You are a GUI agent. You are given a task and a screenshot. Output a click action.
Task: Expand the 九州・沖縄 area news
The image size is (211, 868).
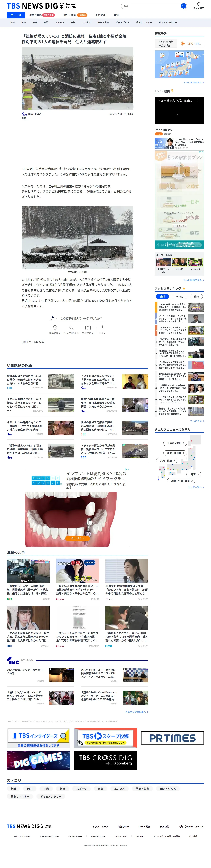point(167,461)
